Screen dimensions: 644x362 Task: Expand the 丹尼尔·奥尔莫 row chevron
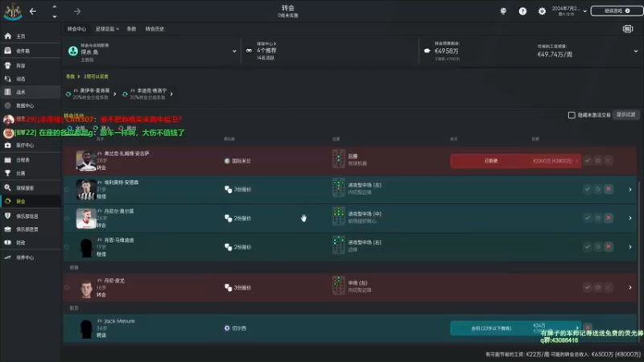[630, 218]
